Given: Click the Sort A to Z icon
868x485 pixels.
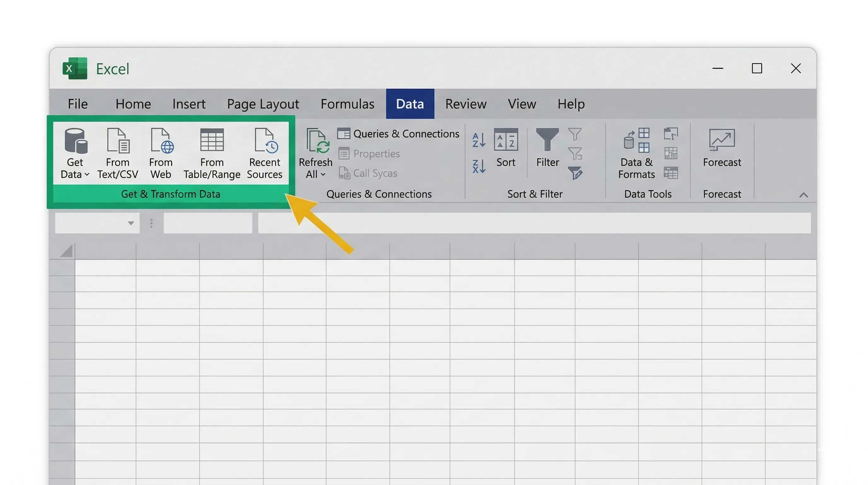Looking at the screenshot, I should [478, 139].
